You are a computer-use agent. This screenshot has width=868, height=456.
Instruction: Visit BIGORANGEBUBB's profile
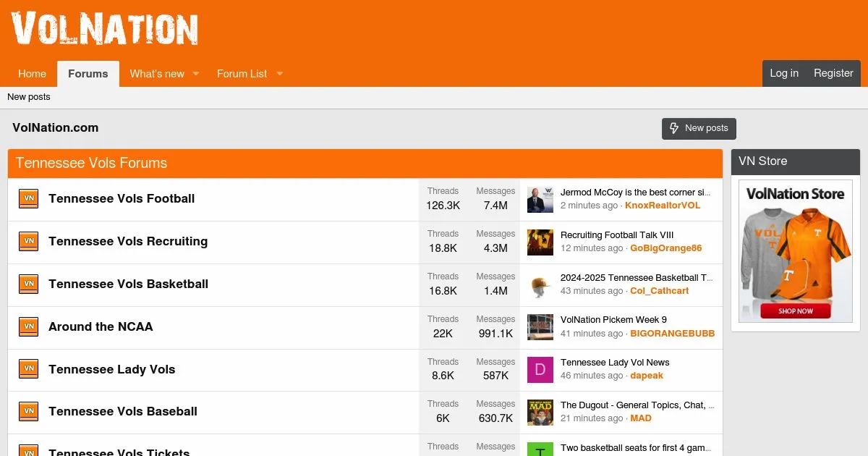(x=672, y=334)
